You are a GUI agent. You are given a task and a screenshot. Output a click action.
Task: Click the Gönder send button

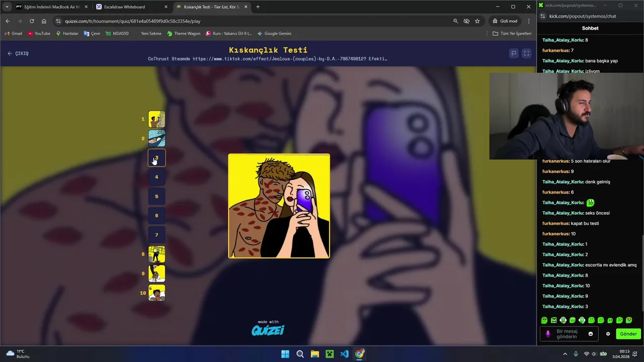click(x=628, y=334)
